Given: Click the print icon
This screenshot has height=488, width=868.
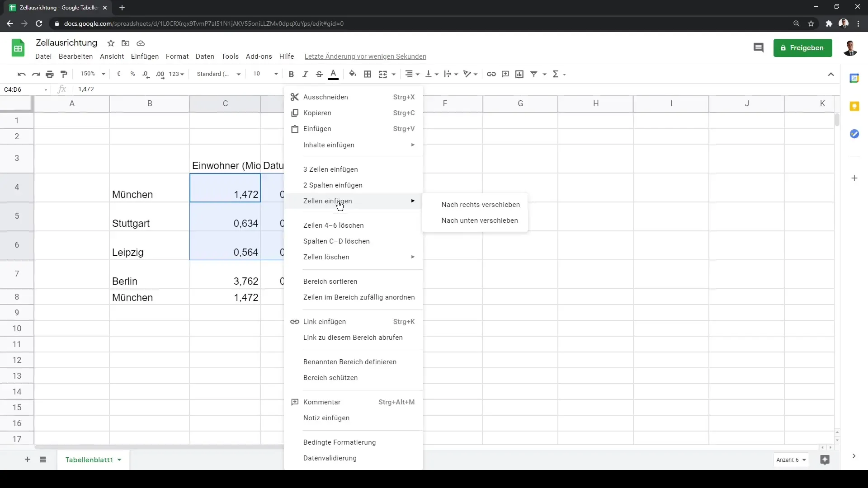Looking at the screenshot, I should (x=50, y=74).
